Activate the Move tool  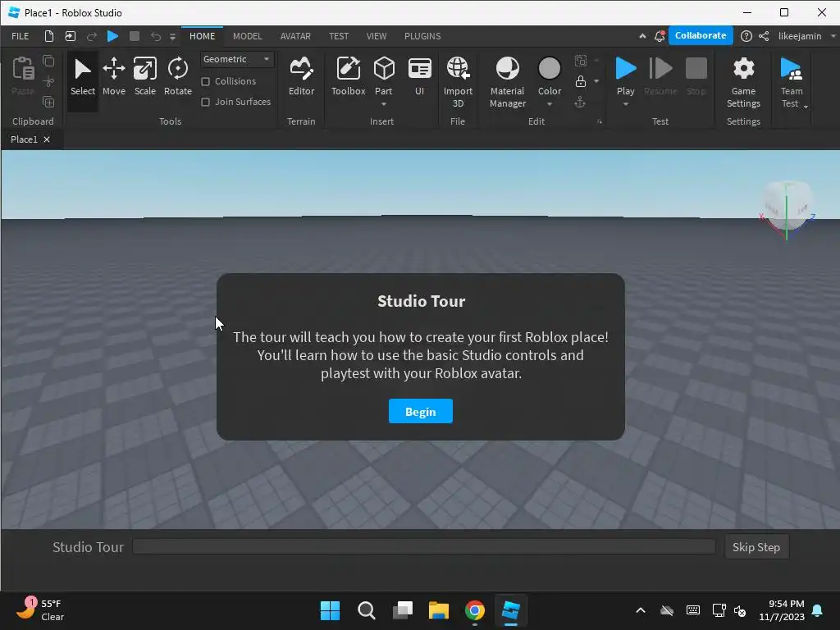click(x=113, y=78)
